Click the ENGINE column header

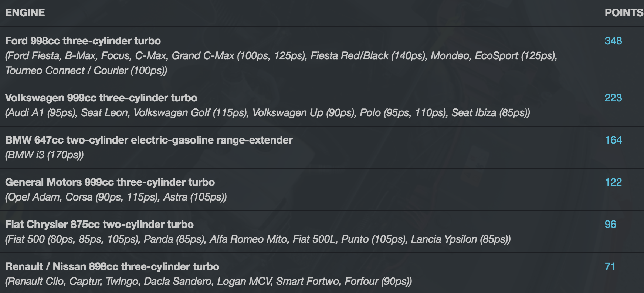(x=25, y=13)
